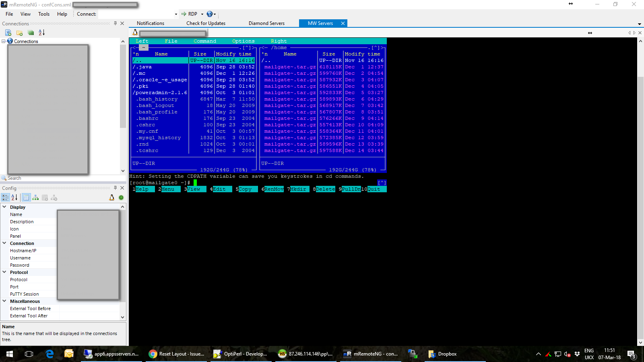Create a new folder in the connections tree
This screenshot has width=644, height=362.
[19, 33]
